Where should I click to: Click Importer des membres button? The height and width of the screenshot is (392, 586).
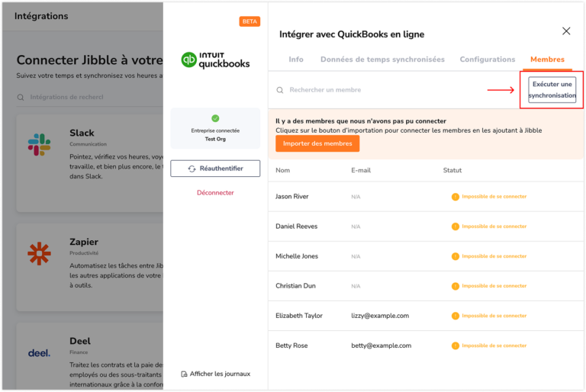pos(317,143)
